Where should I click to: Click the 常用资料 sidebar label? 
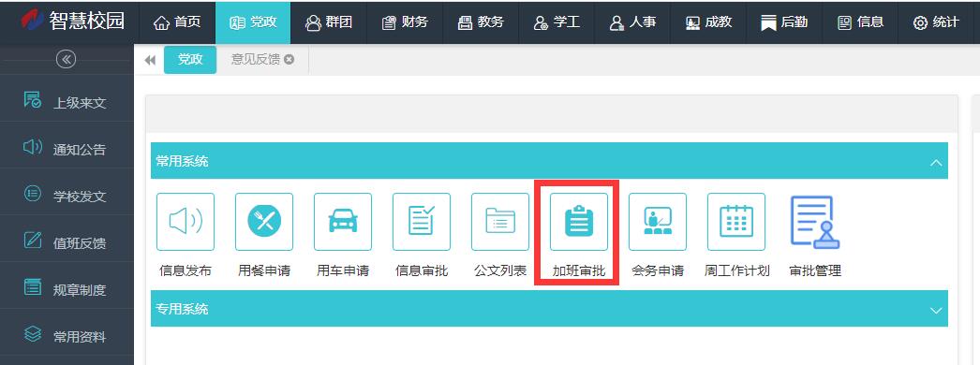(80, 337)
